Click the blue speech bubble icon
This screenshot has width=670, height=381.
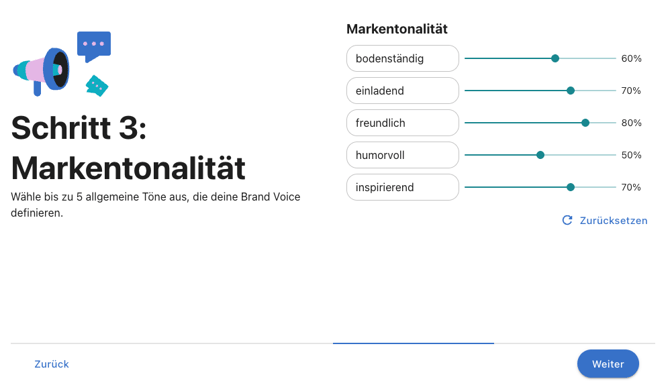pyautogui.click(x=94, y=47)
